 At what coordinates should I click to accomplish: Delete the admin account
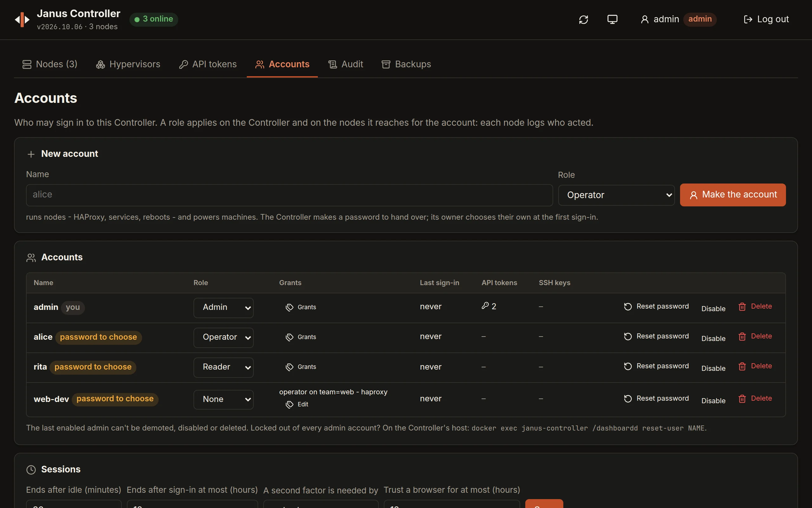(x=755, y=306)
